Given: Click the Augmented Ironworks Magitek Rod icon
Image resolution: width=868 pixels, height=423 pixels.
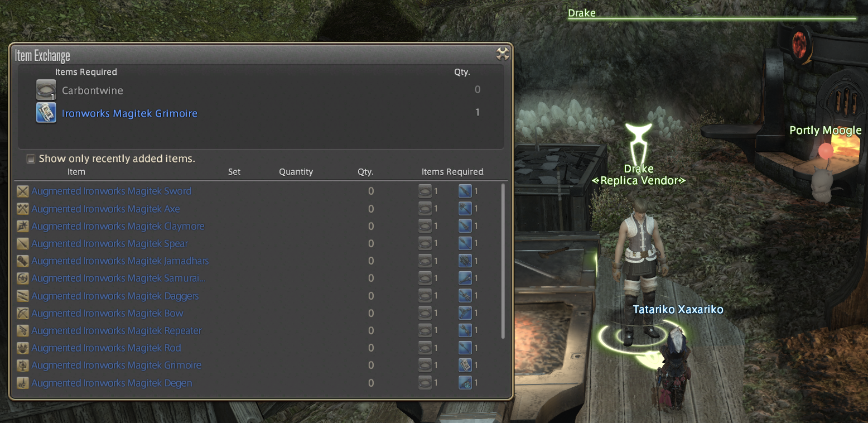Looking at the screenshot, I should (x=23, y=348).
